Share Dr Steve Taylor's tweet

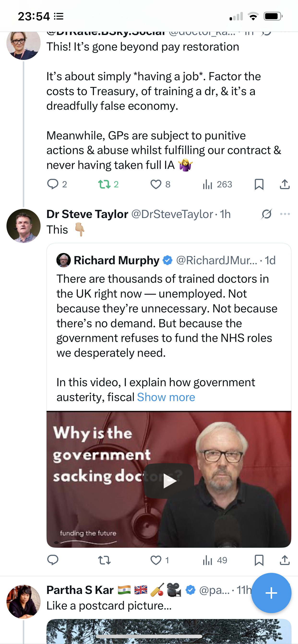(x=285, y=560)
